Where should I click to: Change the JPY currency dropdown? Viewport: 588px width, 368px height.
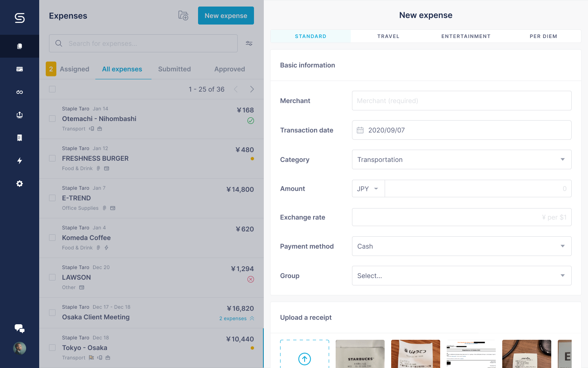(x=368, y=188)
